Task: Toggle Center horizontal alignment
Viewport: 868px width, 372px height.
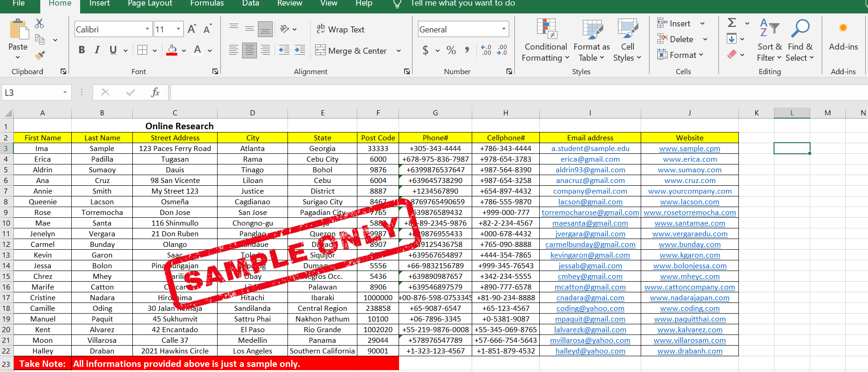Action: 250,50
